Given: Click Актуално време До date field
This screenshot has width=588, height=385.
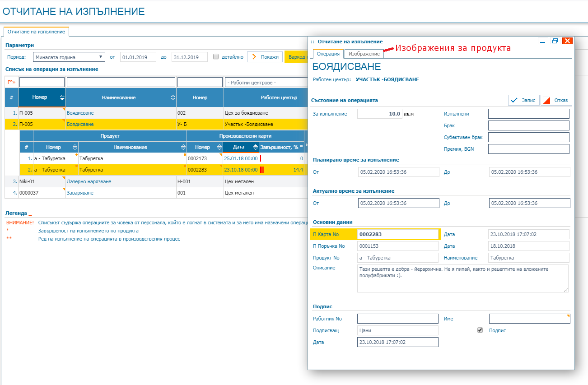Looking at the screenshot, I should click(530, 203).
